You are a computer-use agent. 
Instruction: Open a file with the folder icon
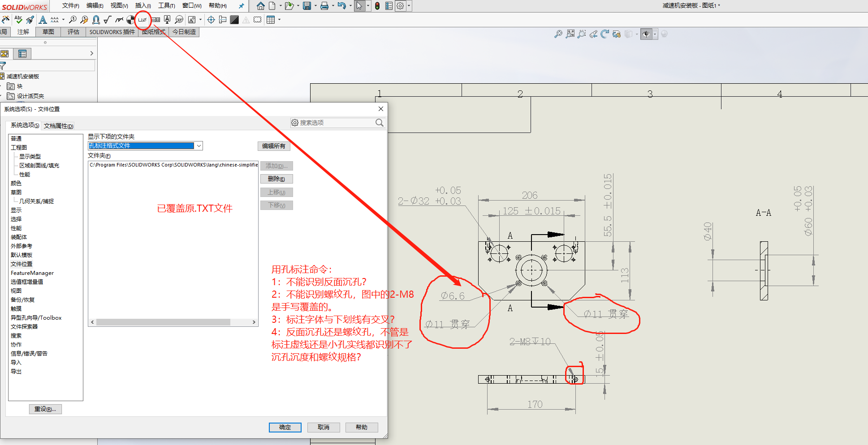click(289, 6)
